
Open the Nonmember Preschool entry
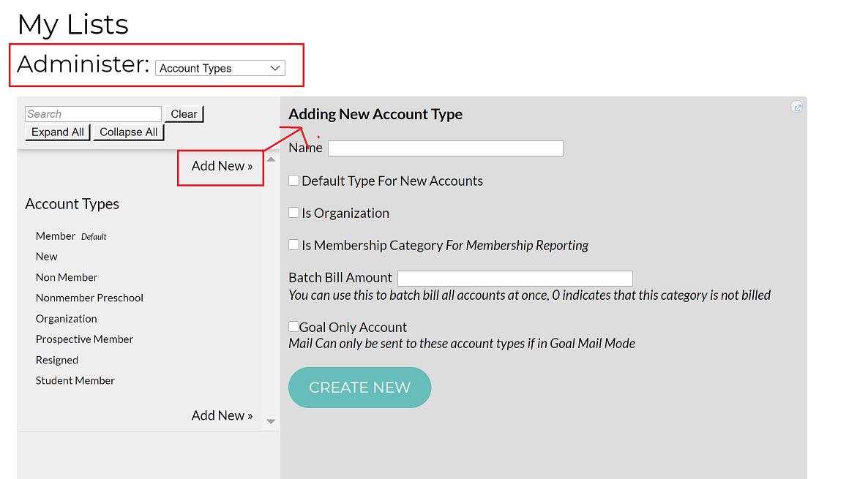click(x=89, y=298)
